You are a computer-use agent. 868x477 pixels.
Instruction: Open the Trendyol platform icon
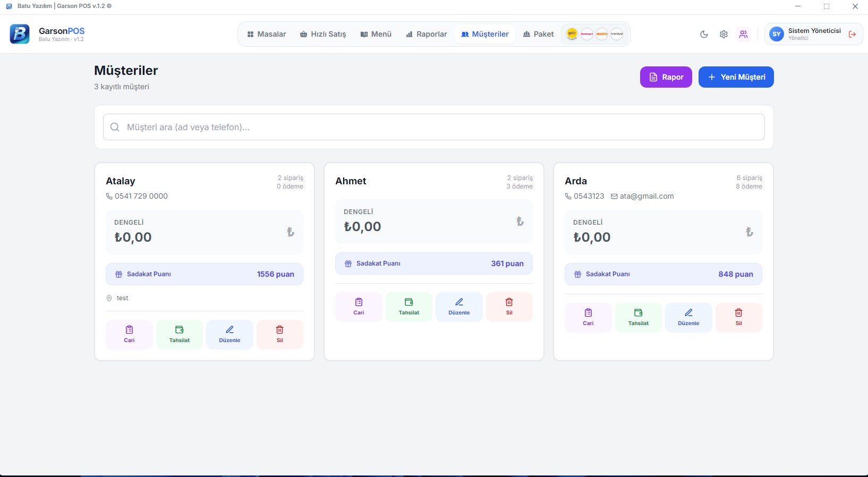[617, 34]
